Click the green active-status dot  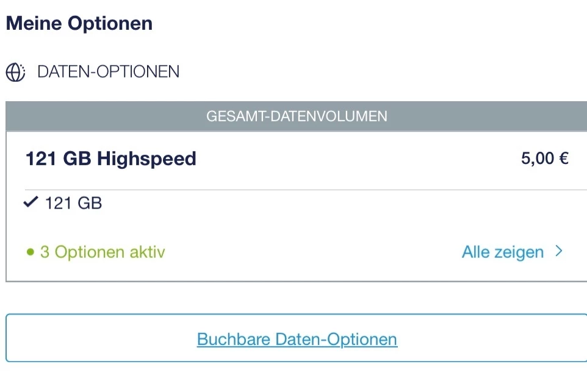[x=31, y=252]
